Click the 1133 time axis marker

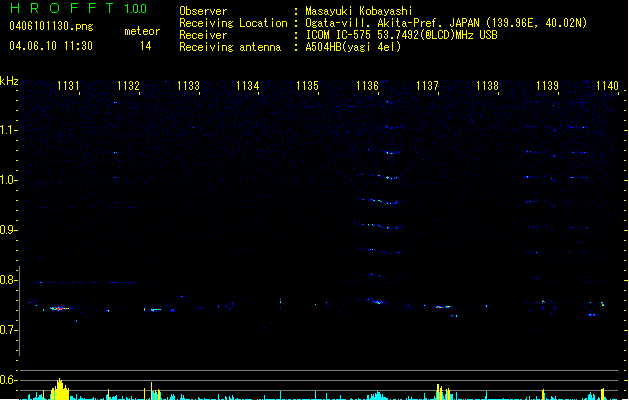pos(188,85)
